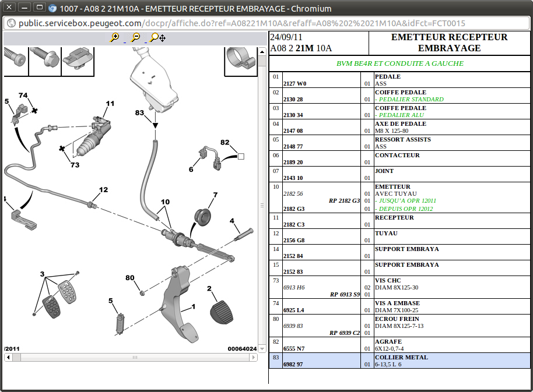Select the RECEPTEUR row description
Screen dimensions: 533x392
394,217
